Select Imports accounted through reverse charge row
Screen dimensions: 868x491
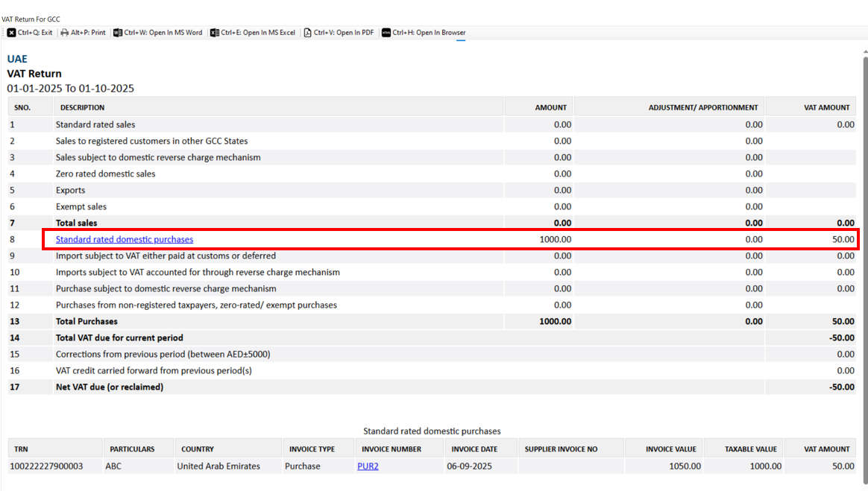(433, 272)
